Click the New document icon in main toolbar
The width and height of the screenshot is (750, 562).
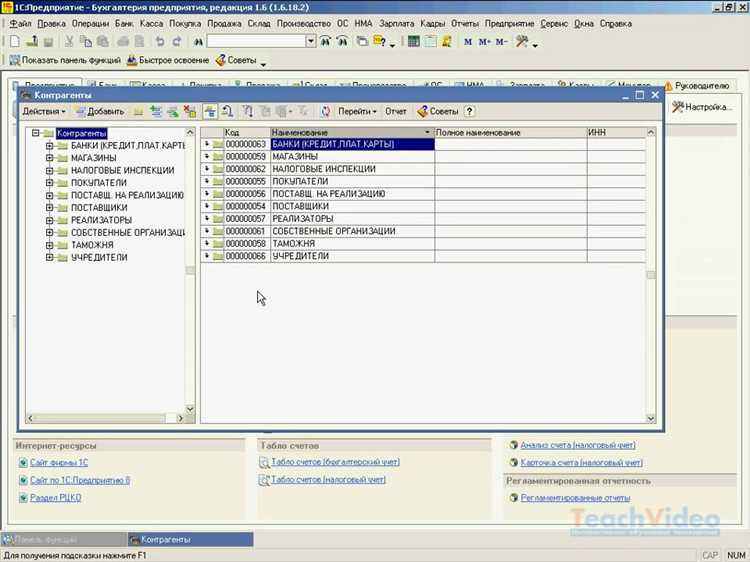coord(15,42)
